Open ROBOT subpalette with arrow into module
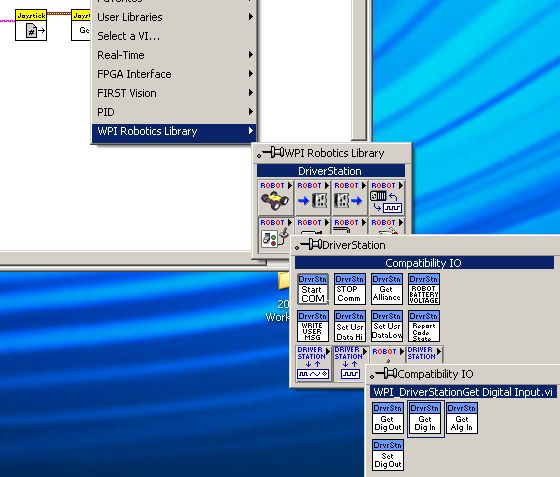Screen dimensions: 560x477 click(312, 197)
